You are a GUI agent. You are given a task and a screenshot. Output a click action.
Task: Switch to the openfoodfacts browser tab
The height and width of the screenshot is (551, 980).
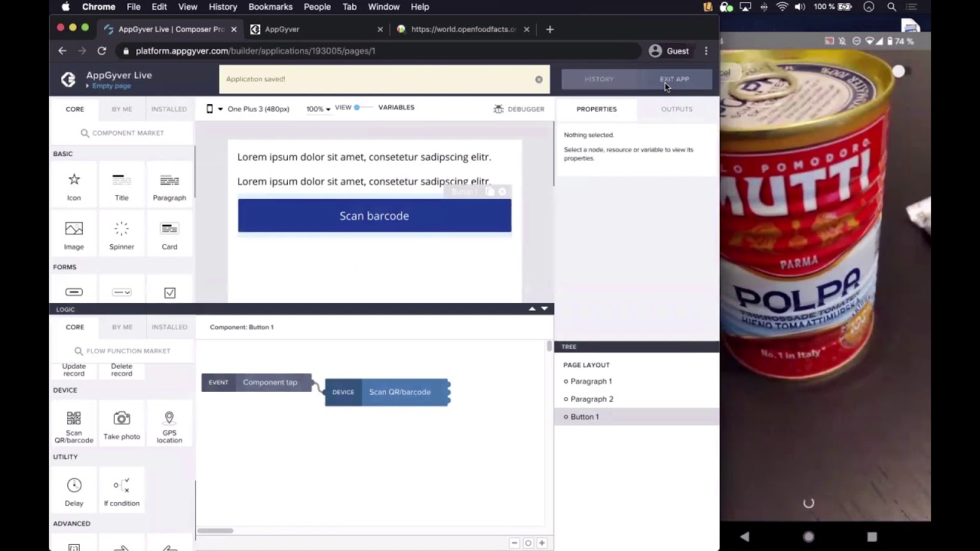click(462, 29)
